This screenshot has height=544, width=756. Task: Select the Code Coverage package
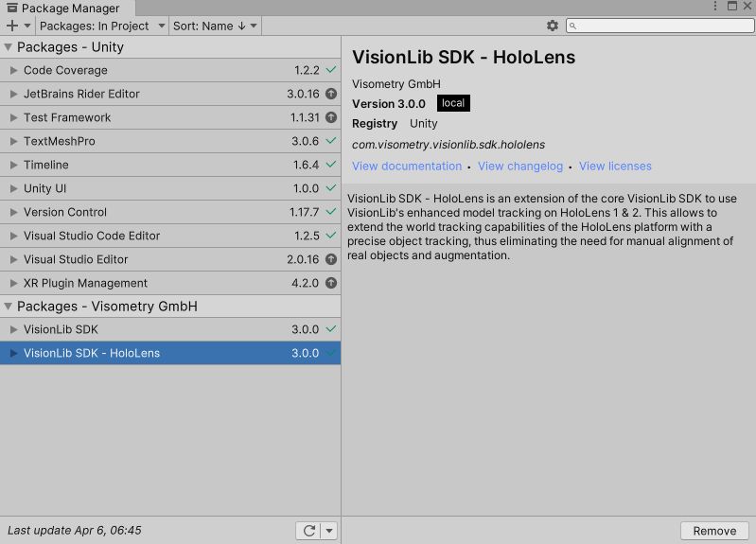click(x=170, y=70)
